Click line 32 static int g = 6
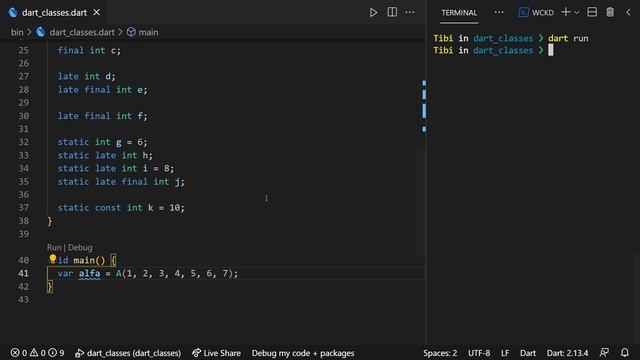The width and height of the screenshot is (640, 360). [102, 142]
